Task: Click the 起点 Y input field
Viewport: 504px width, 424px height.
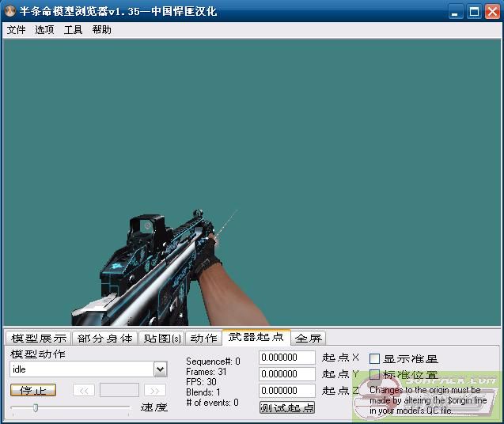Action: pos(286,374)
